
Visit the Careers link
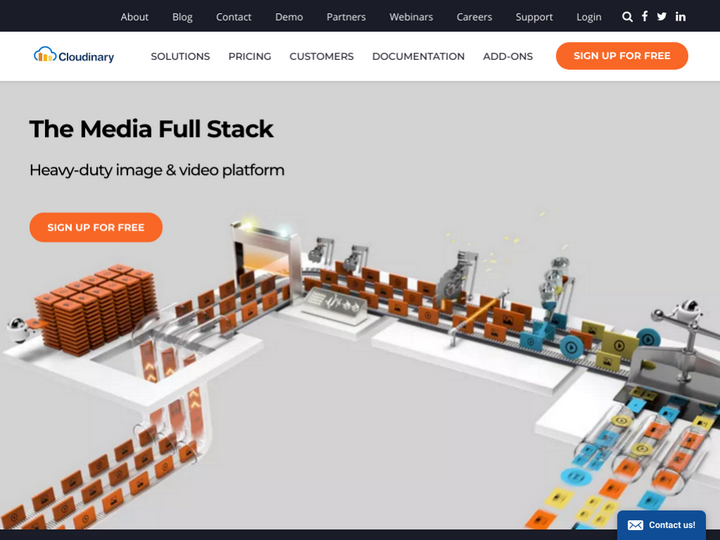point(474,17)
